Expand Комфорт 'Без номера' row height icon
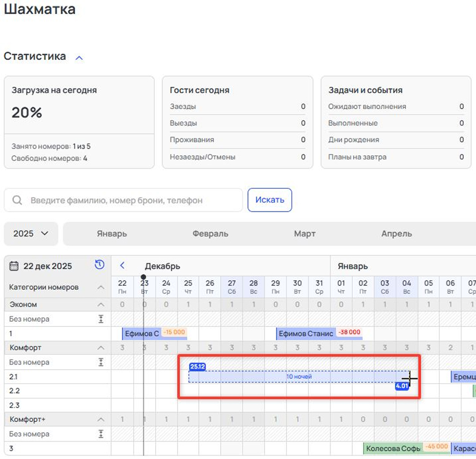The height and width of the screenshot is (459, 476). [x=101, y=362]
